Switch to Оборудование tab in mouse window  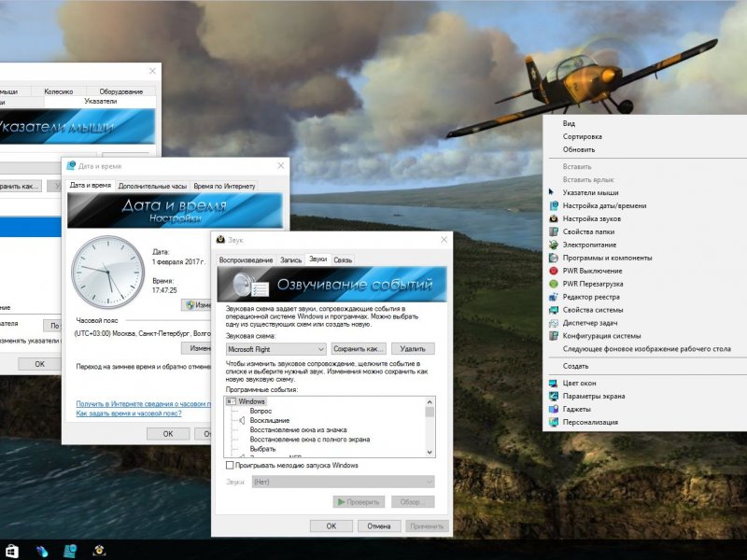click(x=121, y=91)
